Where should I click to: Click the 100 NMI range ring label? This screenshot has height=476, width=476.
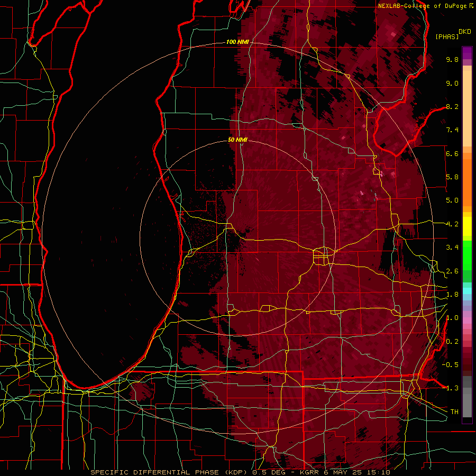click(237, 42)
